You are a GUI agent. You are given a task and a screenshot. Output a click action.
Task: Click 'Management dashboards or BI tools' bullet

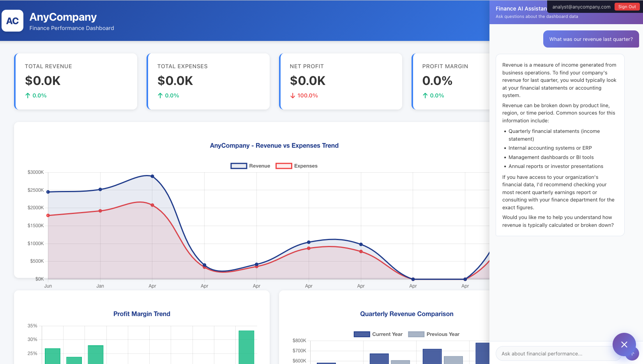tap(551, 157)
